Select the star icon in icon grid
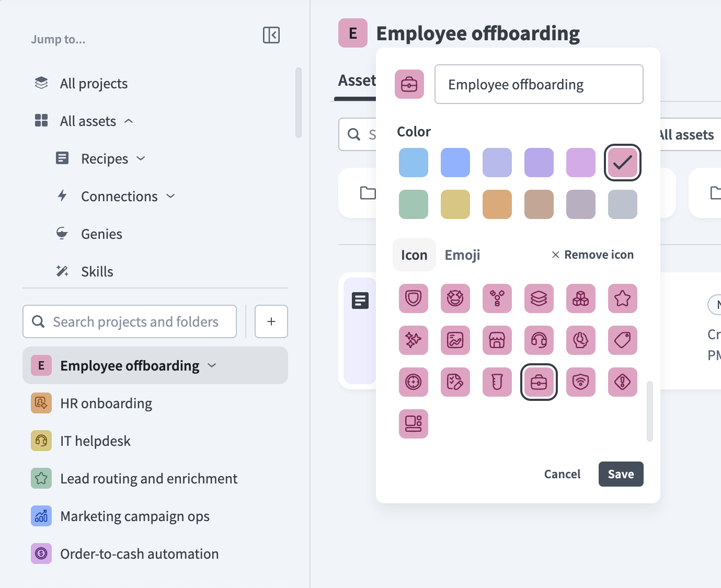 click(622, 298)
